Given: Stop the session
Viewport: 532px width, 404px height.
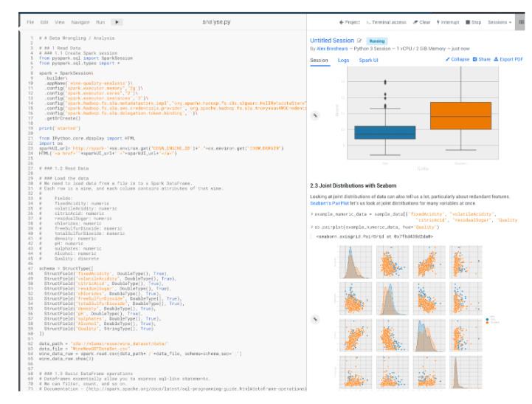Looking at the screenshot, I should click(x=473, y=22).
